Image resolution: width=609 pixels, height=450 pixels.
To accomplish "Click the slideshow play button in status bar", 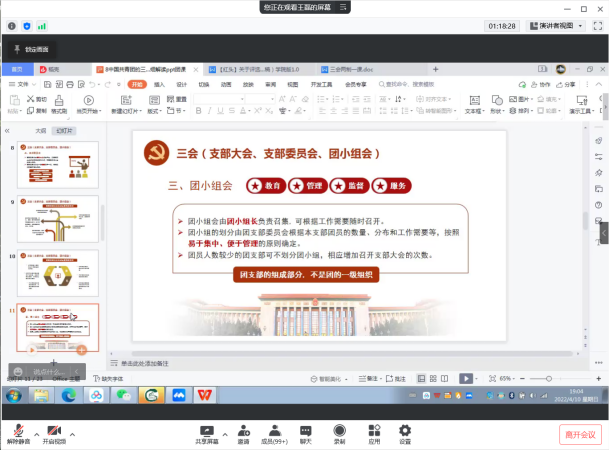I will point(465,379).
